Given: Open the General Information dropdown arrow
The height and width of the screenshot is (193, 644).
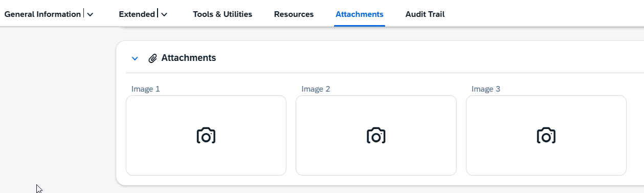Looking at the screenshot, I should pyautogui.click(x=90, y=14).
